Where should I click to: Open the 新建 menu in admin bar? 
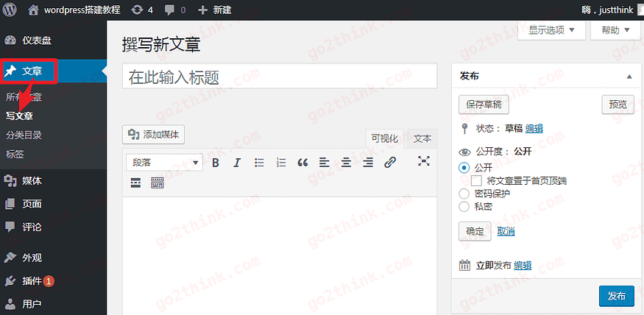(214, 10)
